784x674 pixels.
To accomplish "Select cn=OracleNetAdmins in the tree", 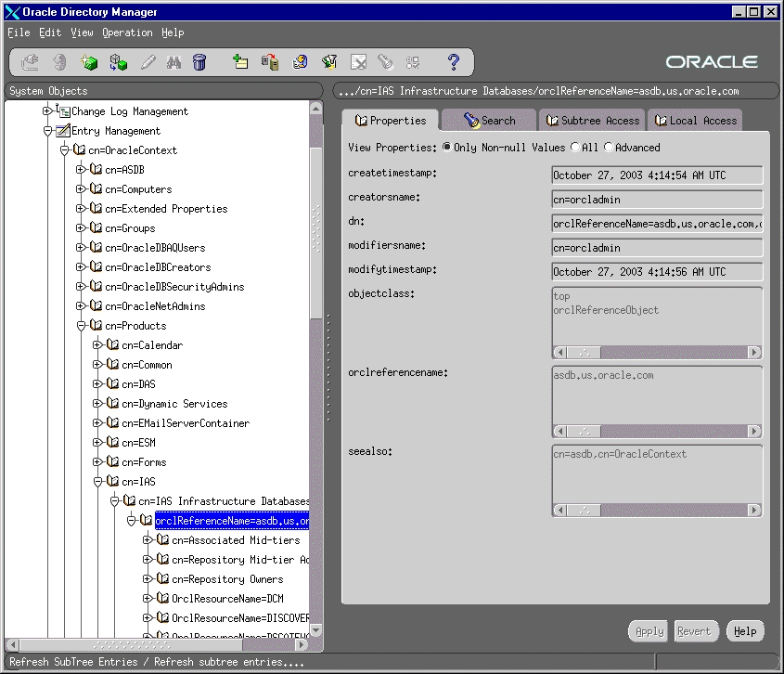I will coord(155,305).
